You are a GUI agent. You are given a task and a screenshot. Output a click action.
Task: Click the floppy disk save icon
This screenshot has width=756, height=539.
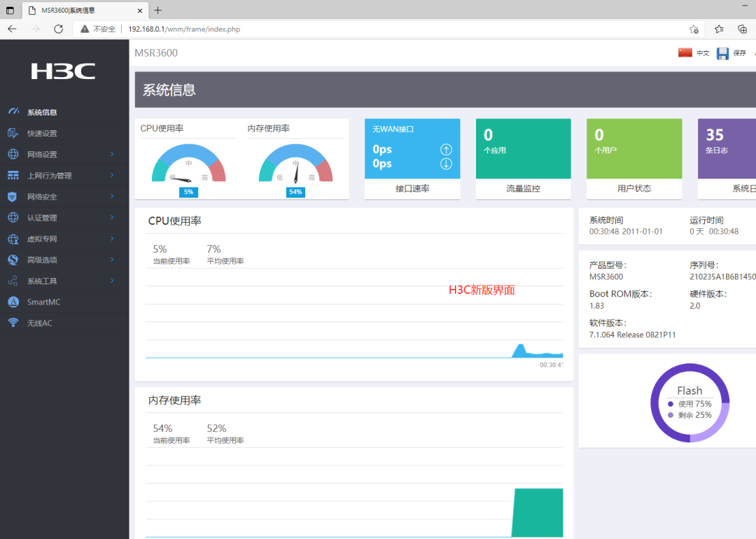pyautogui.click(x=722, y=53)
